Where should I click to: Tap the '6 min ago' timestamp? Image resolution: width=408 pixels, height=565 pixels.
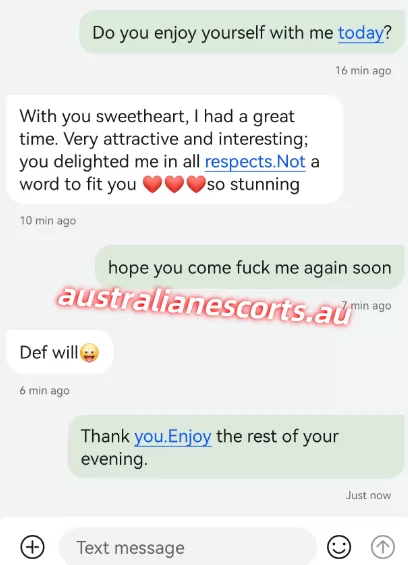[x=44, y=391]
